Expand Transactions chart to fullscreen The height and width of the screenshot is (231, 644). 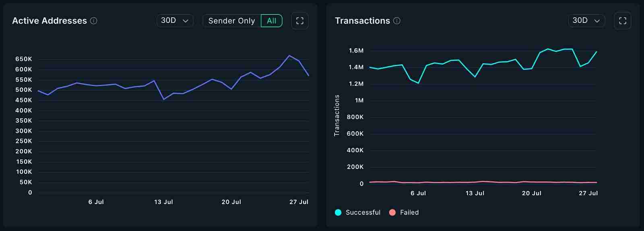click(622, 21)
